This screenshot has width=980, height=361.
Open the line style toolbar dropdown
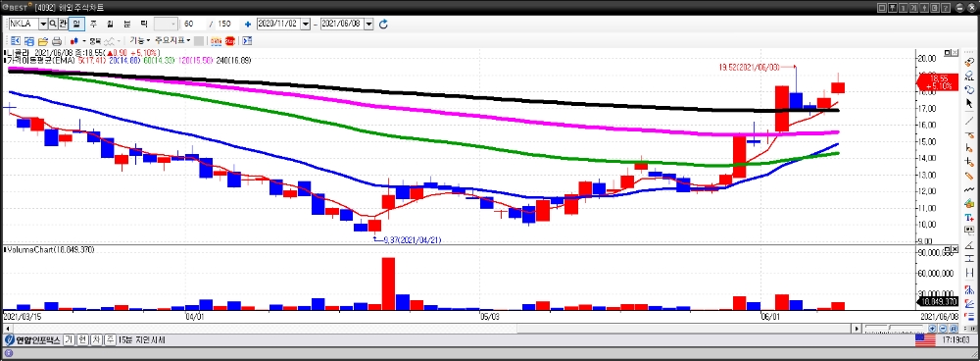coord(119,40)
